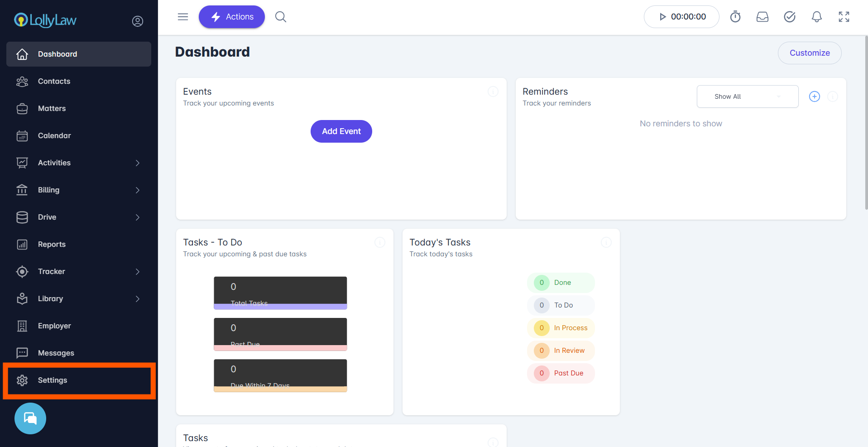Screen dimensions: 868x447
Task: Click the Customize button
Action: [x=810, y=53]
